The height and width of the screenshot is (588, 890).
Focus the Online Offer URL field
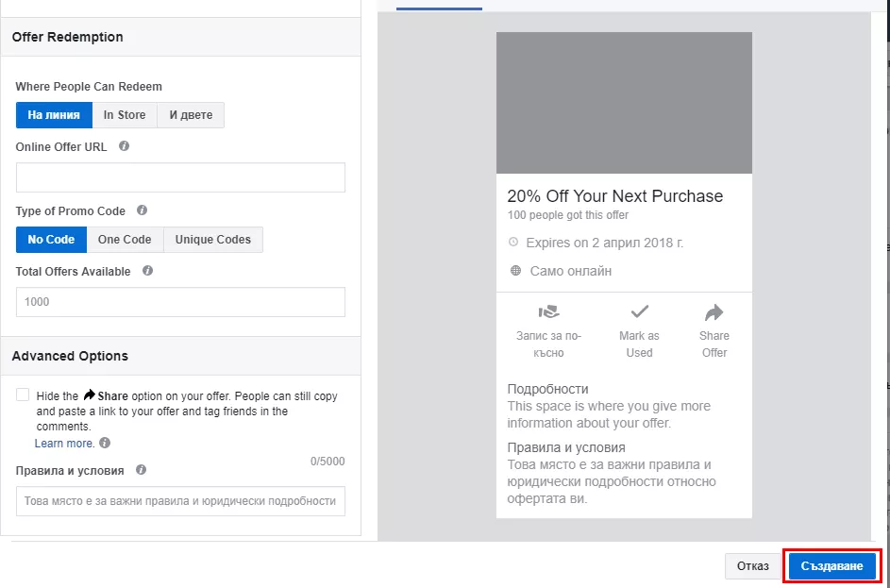tap(180, 177)
